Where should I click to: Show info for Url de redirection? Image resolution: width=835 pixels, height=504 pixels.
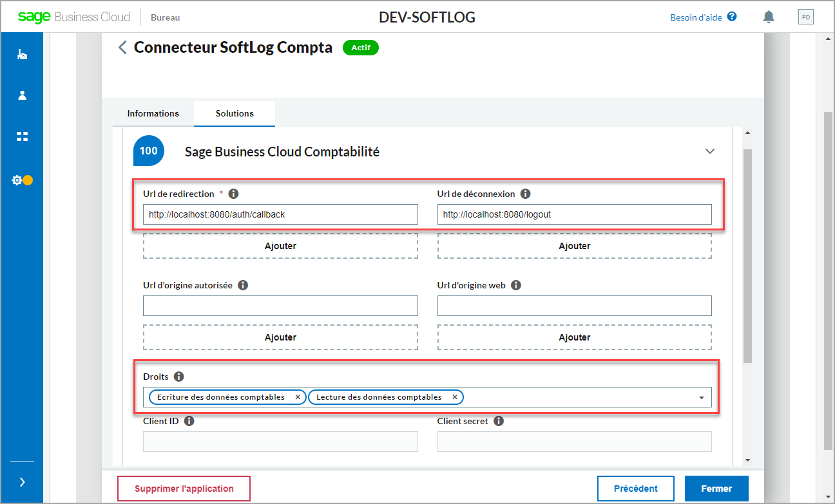(x=233, y=194)
